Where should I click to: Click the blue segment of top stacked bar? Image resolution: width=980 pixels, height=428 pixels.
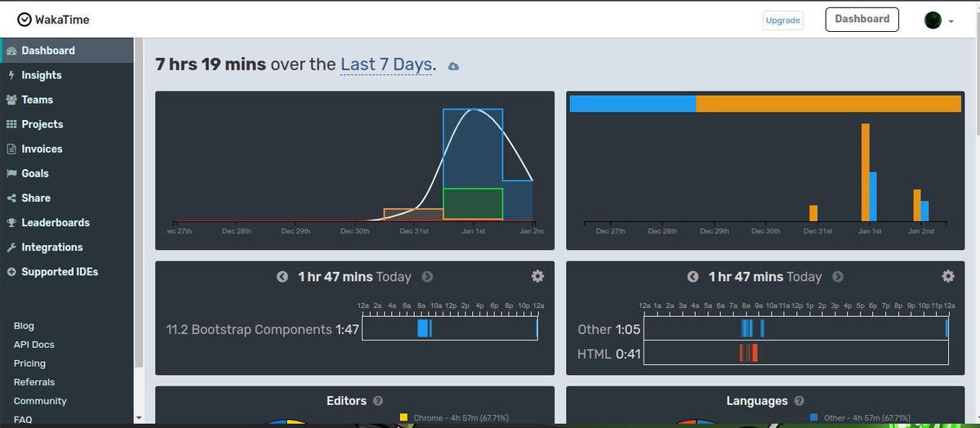coord(633,104)
